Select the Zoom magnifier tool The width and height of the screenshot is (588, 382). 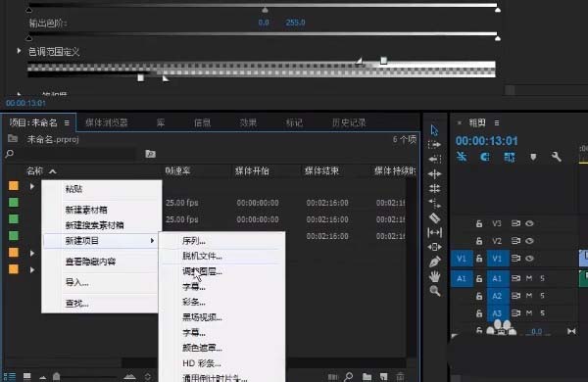click(434, 291)
